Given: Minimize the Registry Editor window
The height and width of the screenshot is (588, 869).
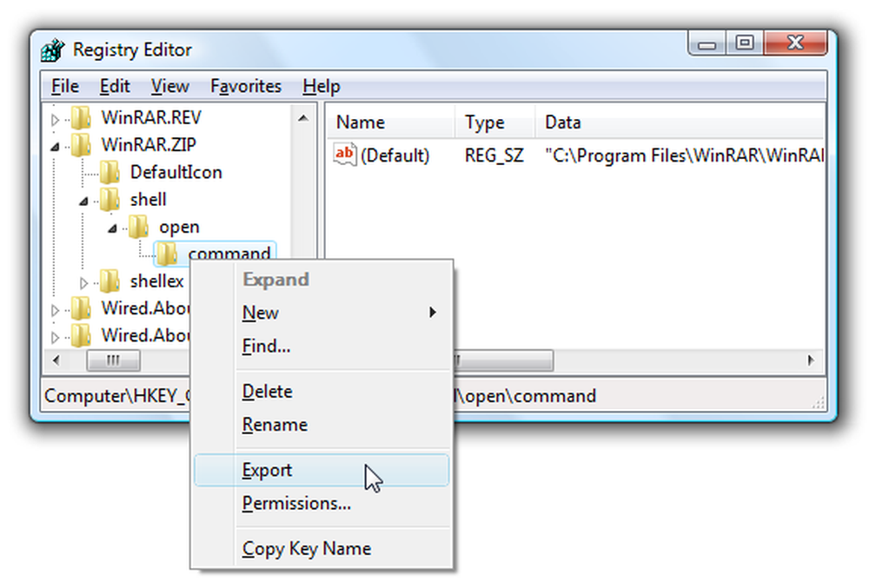Looking at the screenshot, I should [706, 43].
